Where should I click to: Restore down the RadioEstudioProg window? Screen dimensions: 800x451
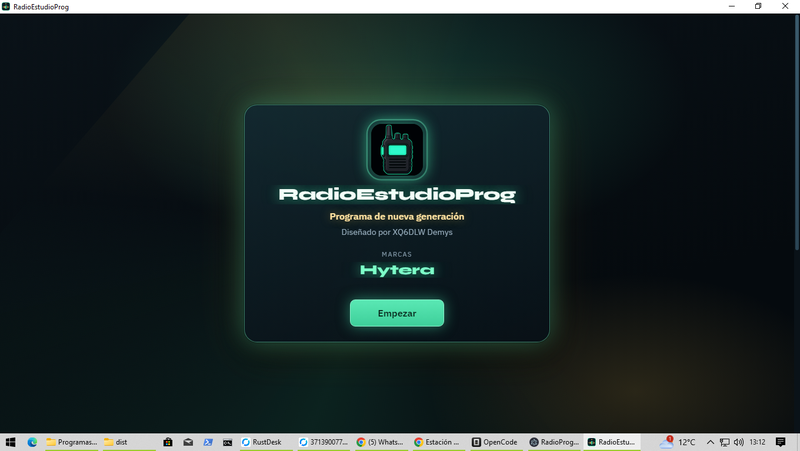(x=758, y=6)
